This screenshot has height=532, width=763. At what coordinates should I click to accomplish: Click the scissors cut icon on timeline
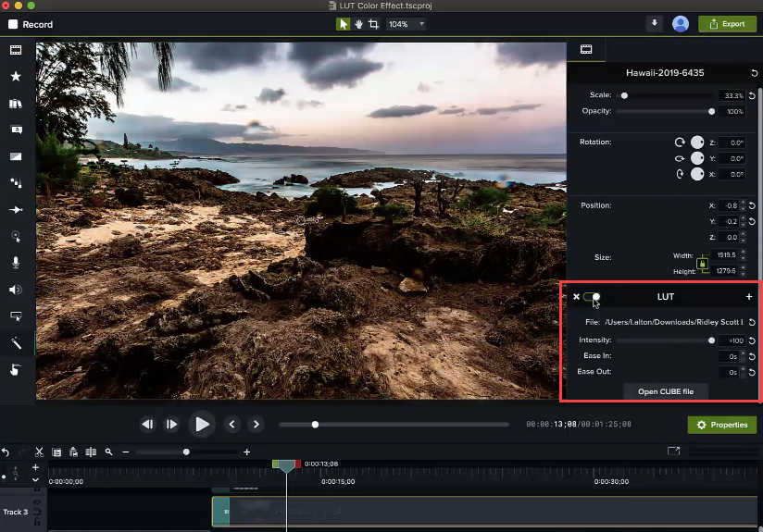(39, 452)
